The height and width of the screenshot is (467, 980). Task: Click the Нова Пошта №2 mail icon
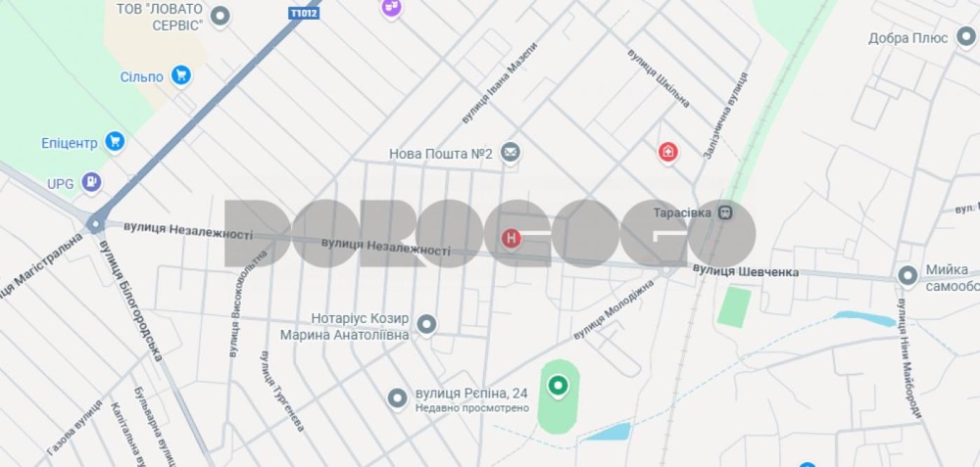(511, 153)
